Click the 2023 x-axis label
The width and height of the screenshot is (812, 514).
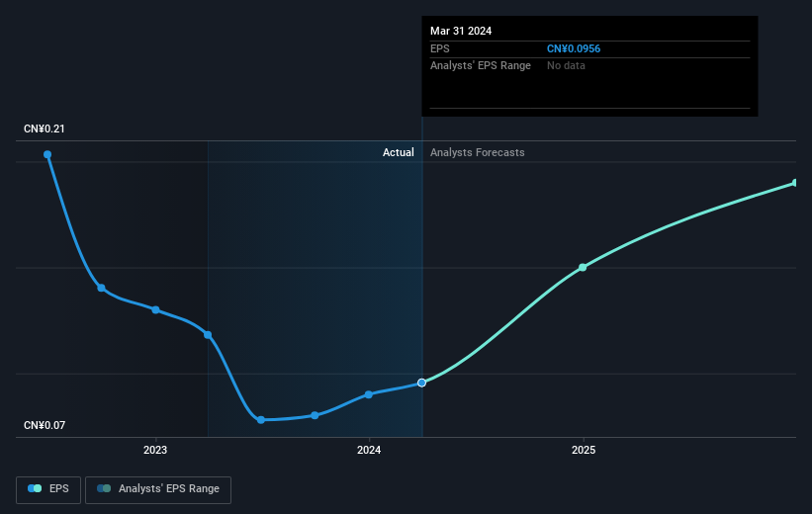(155, 451)
